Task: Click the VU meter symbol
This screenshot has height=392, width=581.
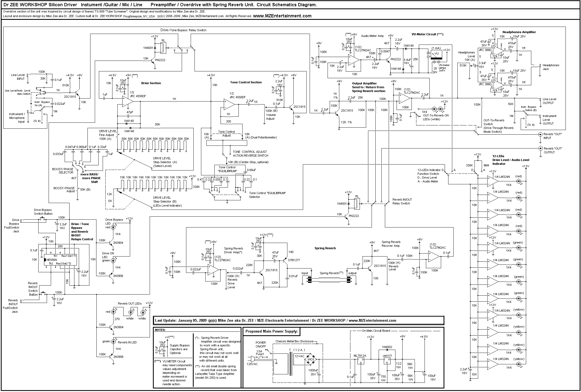Action: pos(436,55)
